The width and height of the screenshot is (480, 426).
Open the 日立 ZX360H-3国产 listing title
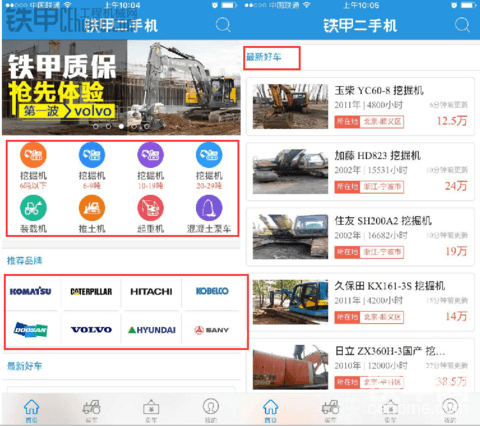coord(390,351)
